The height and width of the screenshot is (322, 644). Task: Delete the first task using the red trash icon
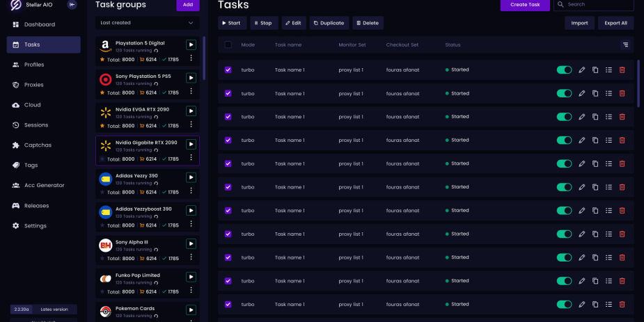622,70
